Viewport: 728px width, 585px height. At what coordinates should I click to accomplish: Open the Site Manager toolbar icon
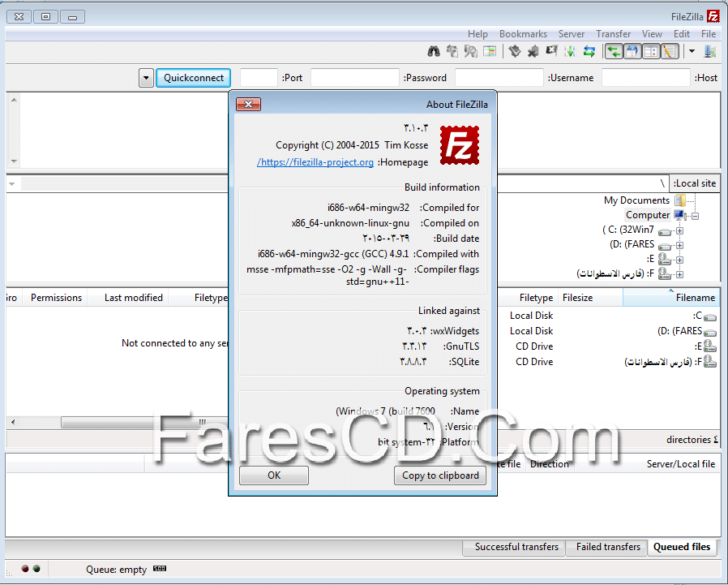[710, 51]
